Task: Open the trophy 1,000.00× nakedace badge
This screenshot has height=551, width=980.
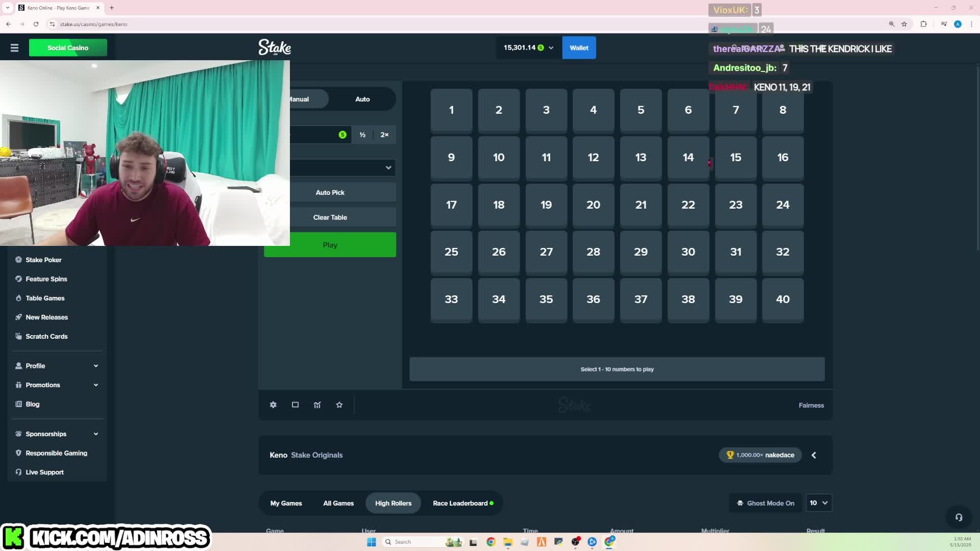Action: click(760, 455)
